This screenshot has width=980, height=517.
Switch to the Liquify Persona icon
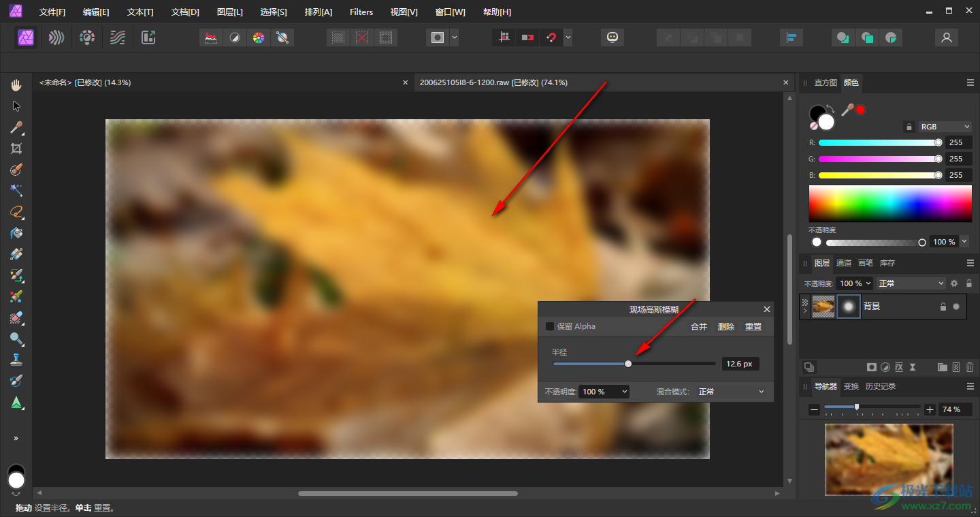tap(56, 37)
